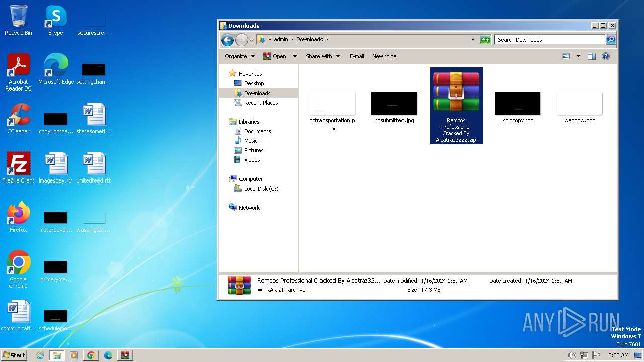Go to Desktop in Favorites

254,83
